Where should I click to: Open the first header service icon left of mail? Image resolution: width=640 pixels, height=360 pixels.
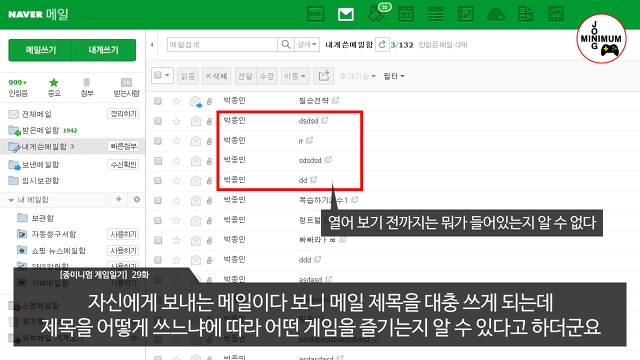tap(316, 14)
